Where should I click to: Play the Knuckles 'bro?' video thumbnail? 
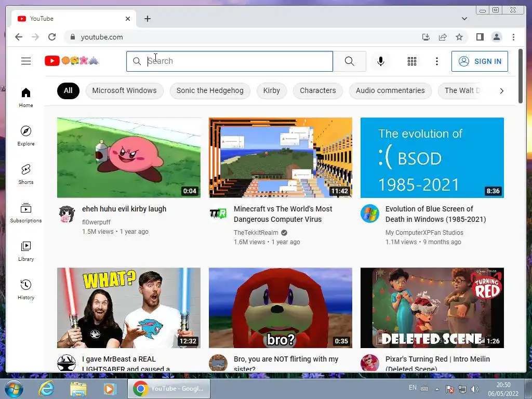click(280, 308)
